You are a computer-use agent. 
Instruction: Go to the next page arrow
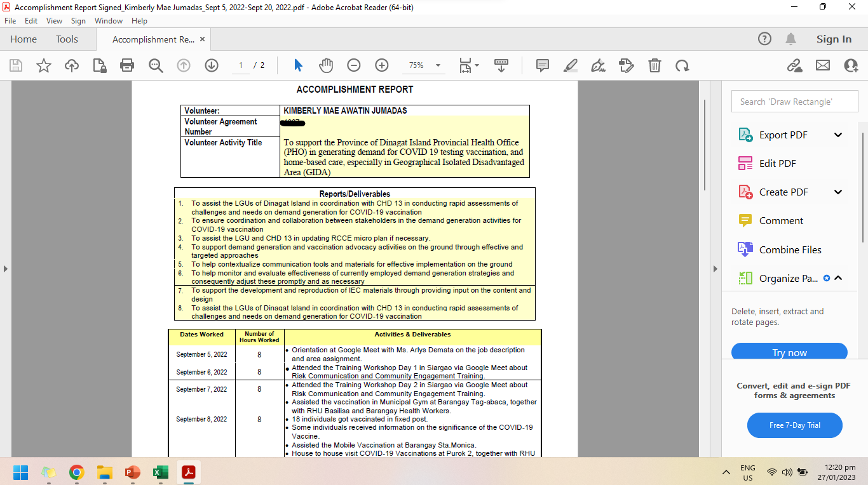click(x=212, y=65)
